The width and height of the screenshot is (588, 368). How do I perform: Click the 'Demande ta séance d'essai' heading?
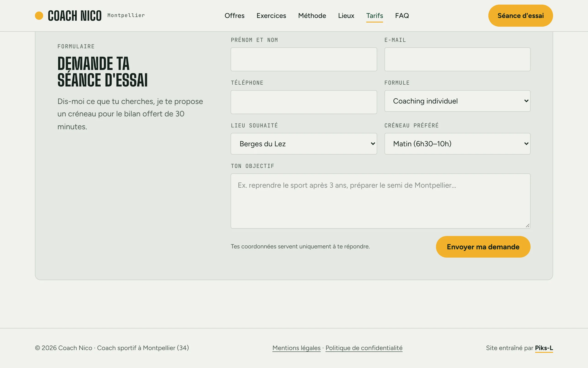click(102, 72)
